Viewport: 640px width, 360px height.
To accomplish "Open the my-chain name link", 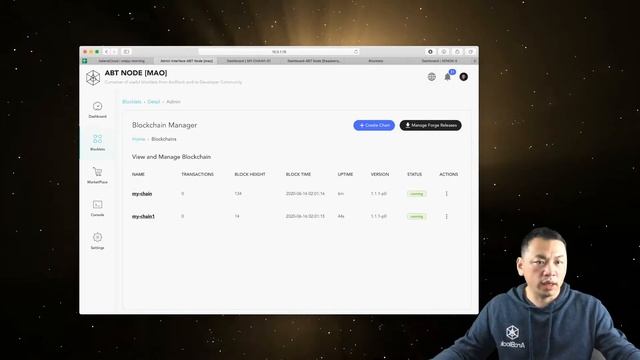I will [x=142, y=194].
